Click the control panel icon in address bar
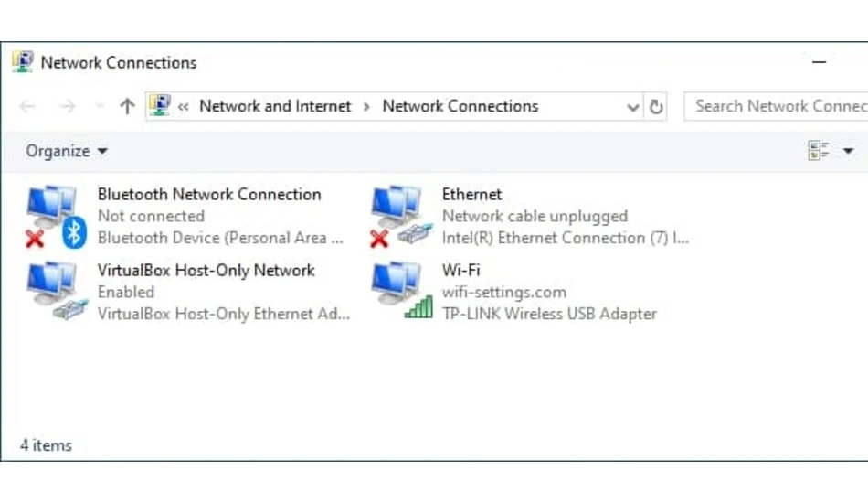 coord(160,106)
